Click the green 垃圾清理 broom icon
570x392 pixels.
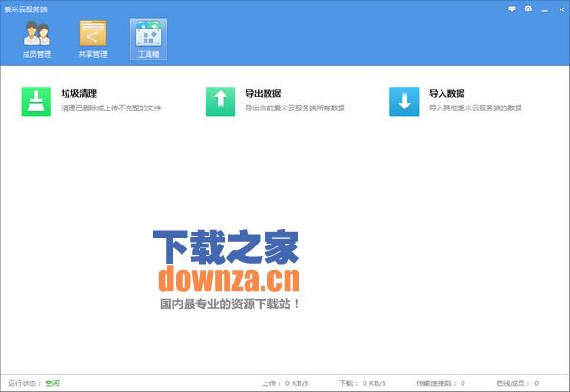tap(36, 102)
